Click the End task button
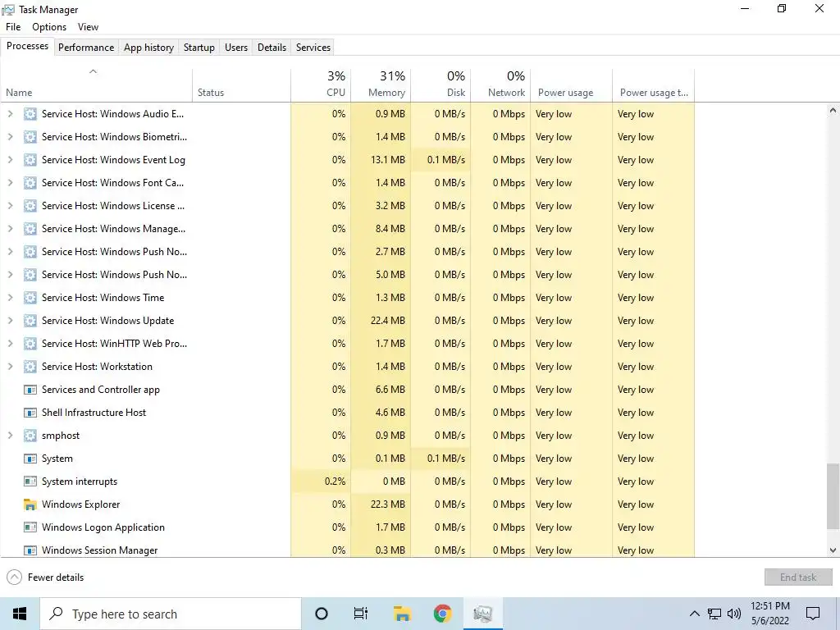Viewport: 840px width, 630px height. (798, 577)
